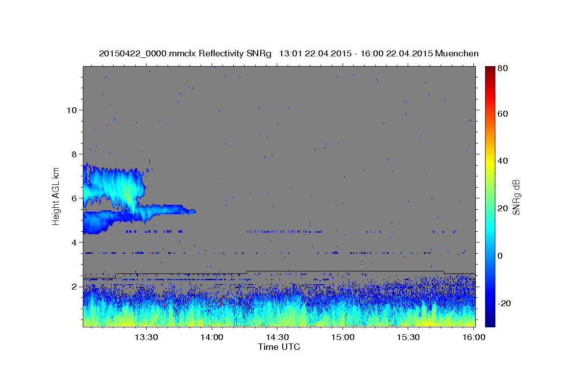Click the 15:30 time tick label
588x392 pixels.
pyautogui.click(x=408, y=338)
